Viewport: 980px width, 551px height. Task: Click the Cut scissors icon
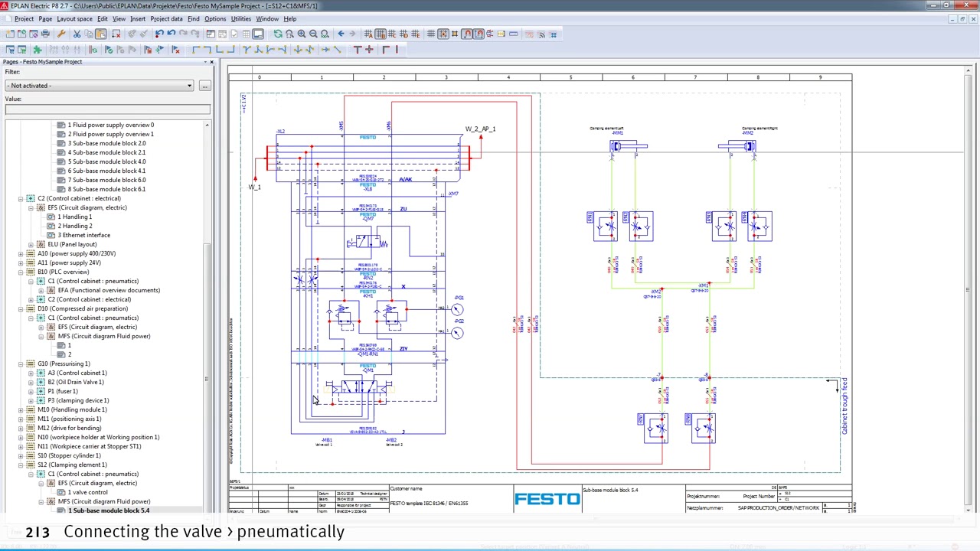(x=77, y=34)
